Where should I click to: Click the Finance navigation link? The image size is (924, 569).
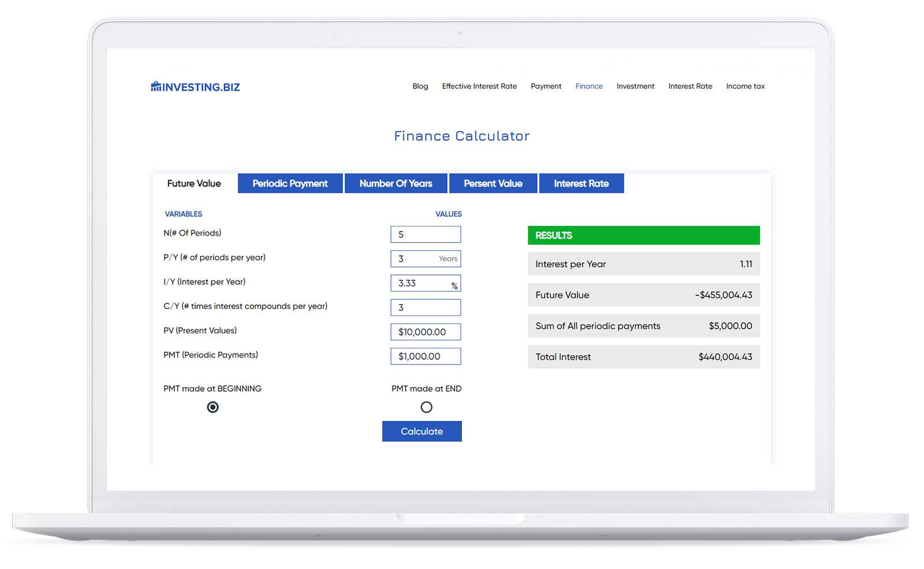point(588,86)
